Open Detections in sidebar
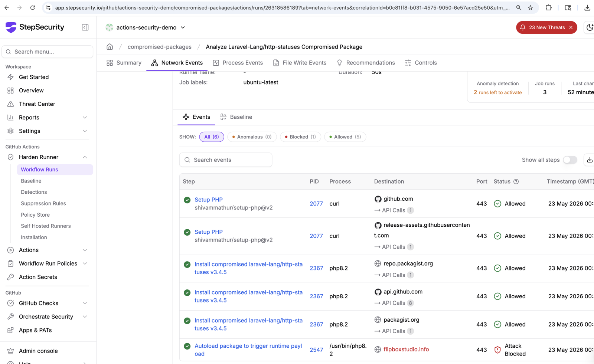The image size is (594, 364). coord(34,192)
